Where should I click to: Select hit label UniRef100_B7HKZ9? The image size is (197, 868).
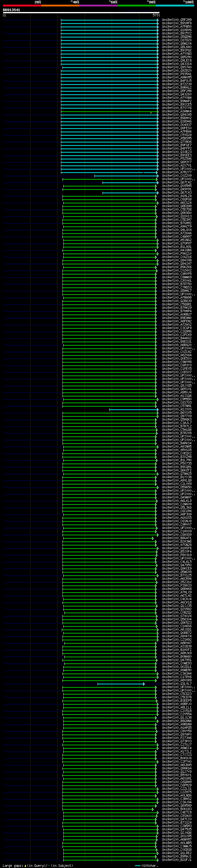point(176,308)
